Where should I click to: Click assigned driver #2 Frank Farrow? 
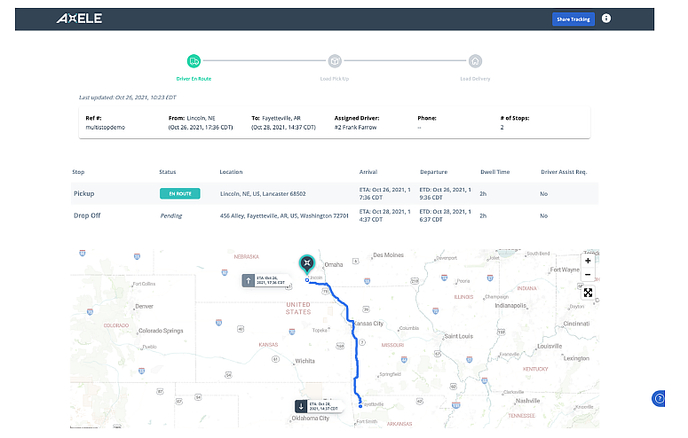click(x=355, y=127)
